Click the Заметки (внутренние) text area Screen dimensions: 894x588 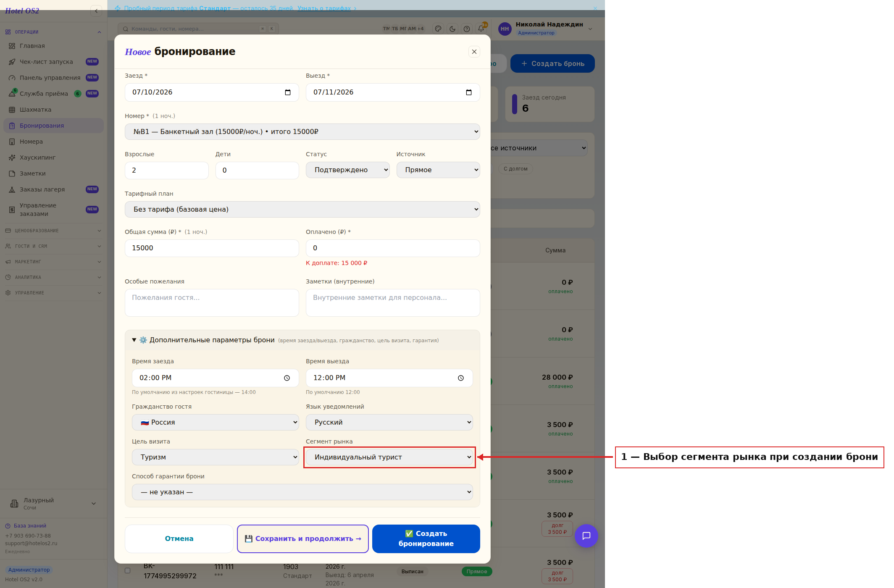[393, 303]
